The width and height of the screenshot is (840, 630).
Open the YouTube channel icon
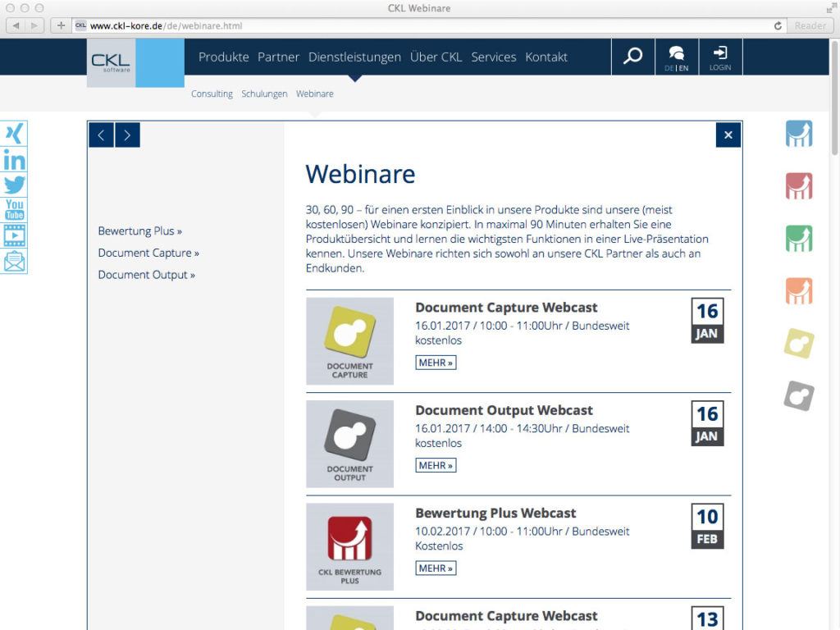(x=14, y=210)
